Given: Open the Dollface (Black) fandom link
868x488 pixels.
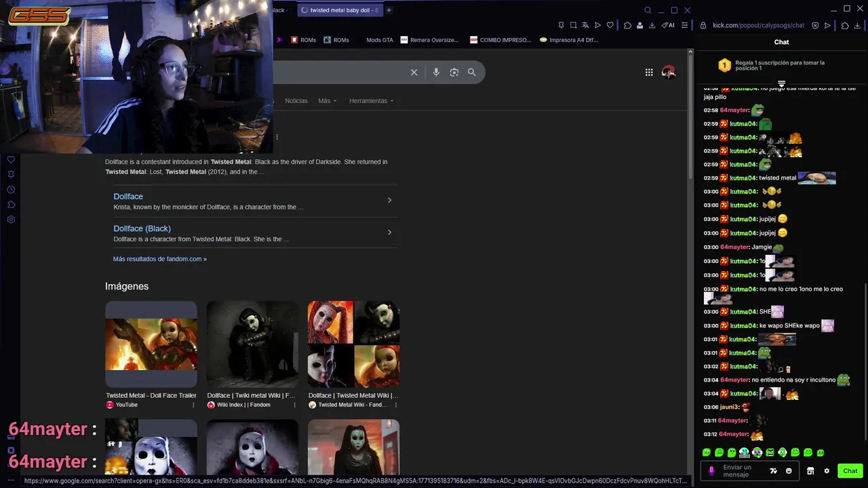Looking at the screenshot, I should click(142, 229).
